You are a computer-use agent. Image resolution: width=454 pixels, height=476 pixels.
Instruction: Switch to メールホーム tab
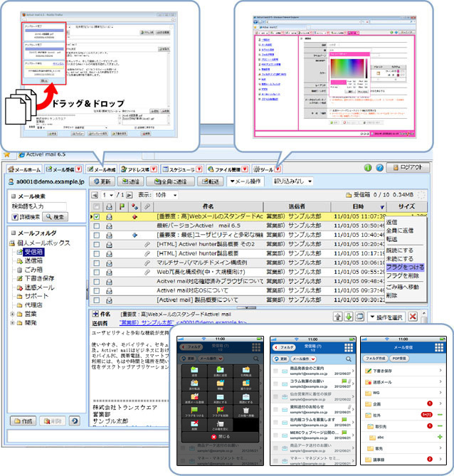pyautogui.click(x=24, y=169)
